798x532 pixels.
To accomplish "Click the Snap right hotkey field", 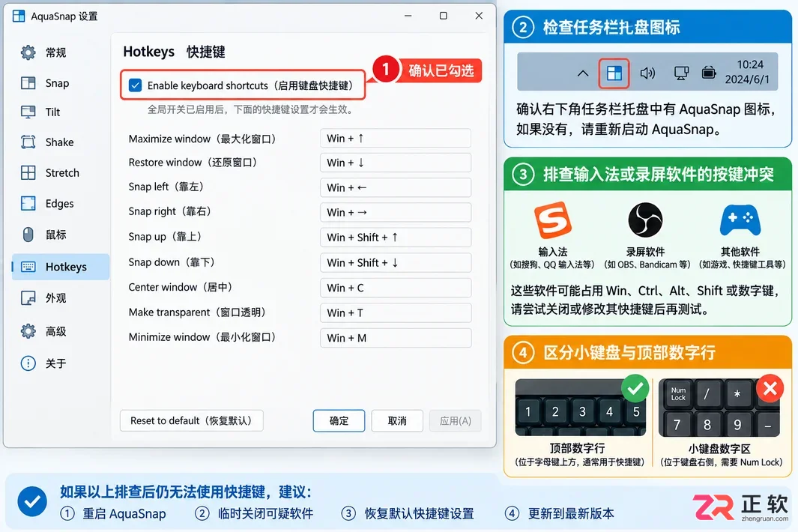I will coord(396,212).
